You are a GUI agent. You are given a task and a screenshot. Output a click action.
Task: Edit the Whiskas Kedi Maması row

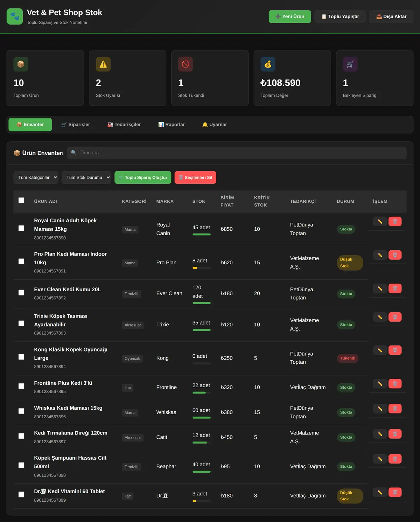click(x=380, y=409)
